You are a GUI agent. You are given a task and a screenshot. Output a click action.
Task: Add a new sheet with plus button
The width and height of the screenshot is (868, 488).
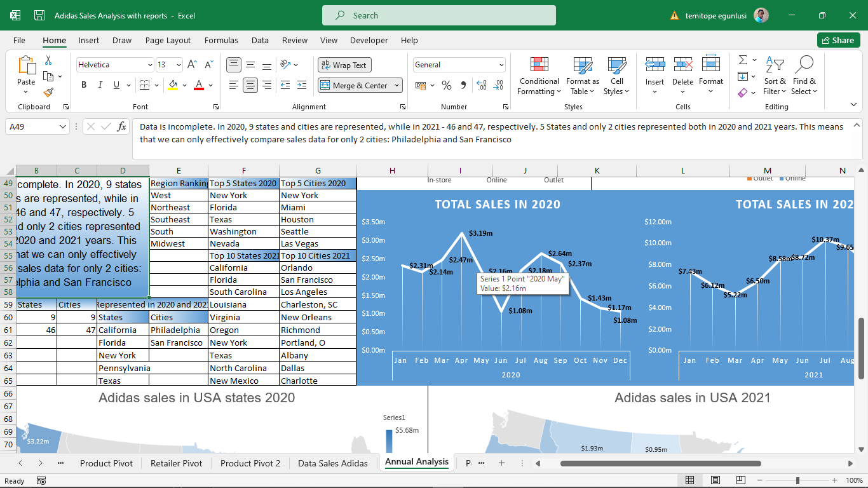coord(501,463)
